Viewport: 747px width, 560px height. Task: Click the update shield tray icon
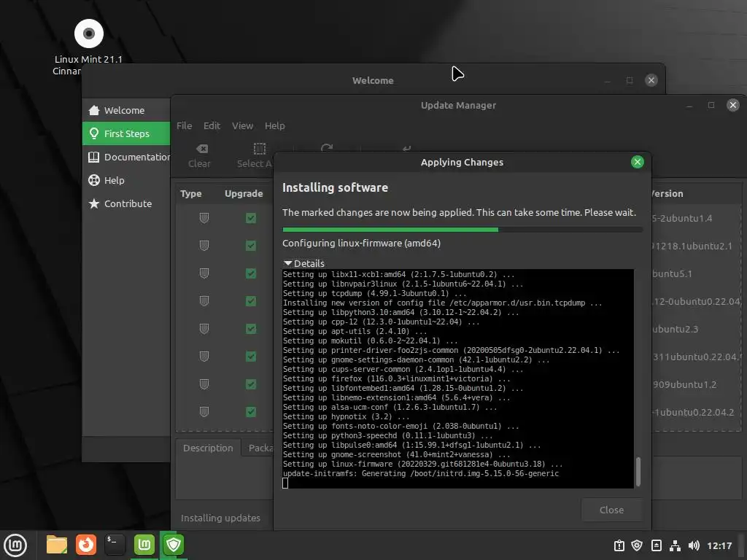[637, 545]
